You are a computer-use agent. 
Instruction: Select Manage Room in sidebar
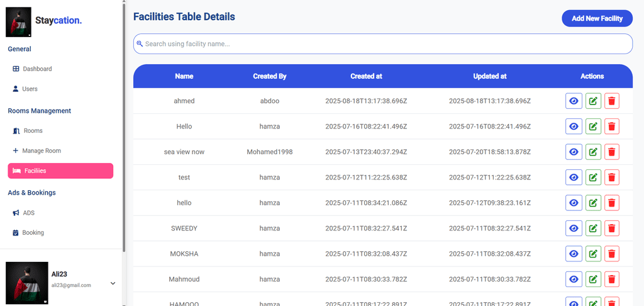click(x=41, y=151)
